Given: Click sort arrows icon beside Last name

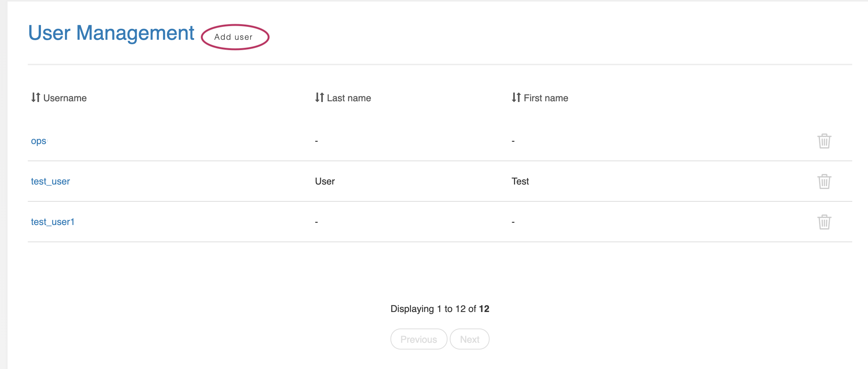Looking at the screenshot, I should tap(319, 97).
